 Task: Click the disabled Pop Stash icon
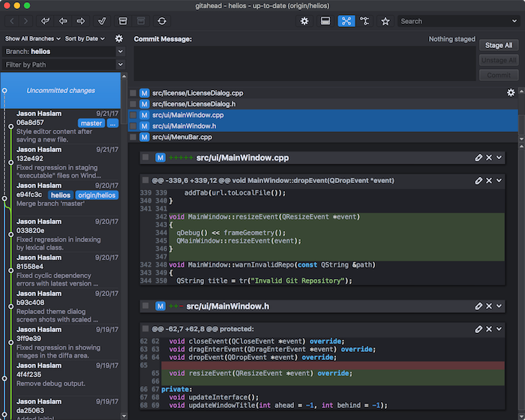coord(141,21)
